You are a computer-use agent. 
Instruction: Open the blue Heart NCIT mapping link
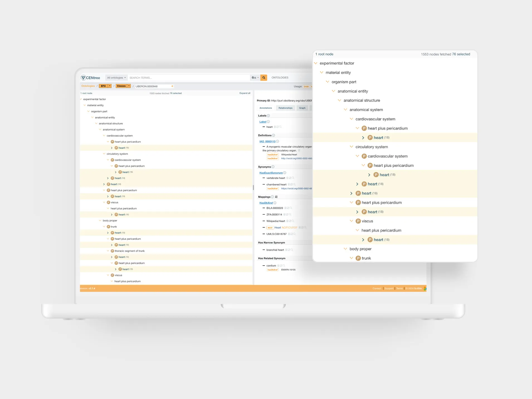tap(278, 227)
